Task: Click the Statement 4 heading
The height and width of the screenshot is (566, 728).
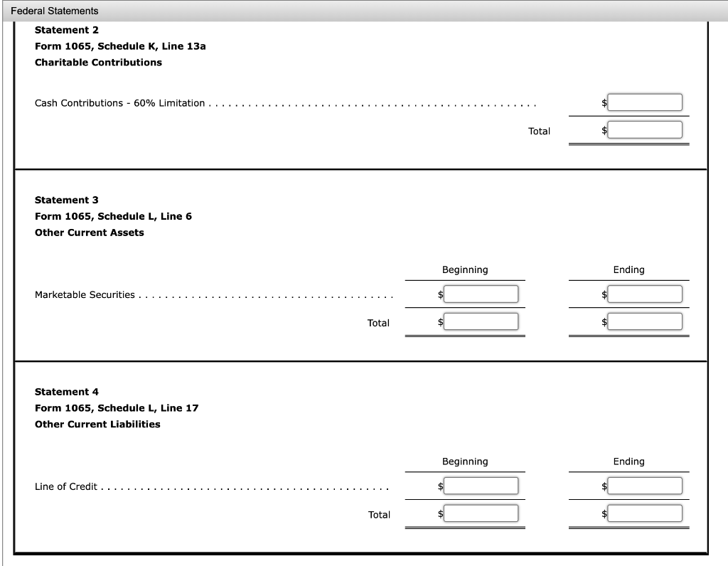Action: (x=66, y=392)
